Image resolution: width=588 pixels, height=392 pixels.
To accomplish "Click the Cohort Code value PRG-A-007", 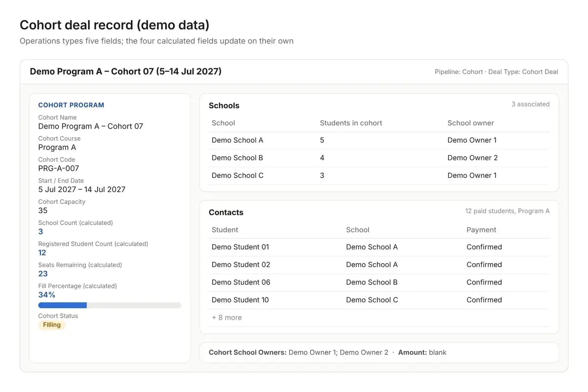I will pyautogui.click(x=58, y=169).
